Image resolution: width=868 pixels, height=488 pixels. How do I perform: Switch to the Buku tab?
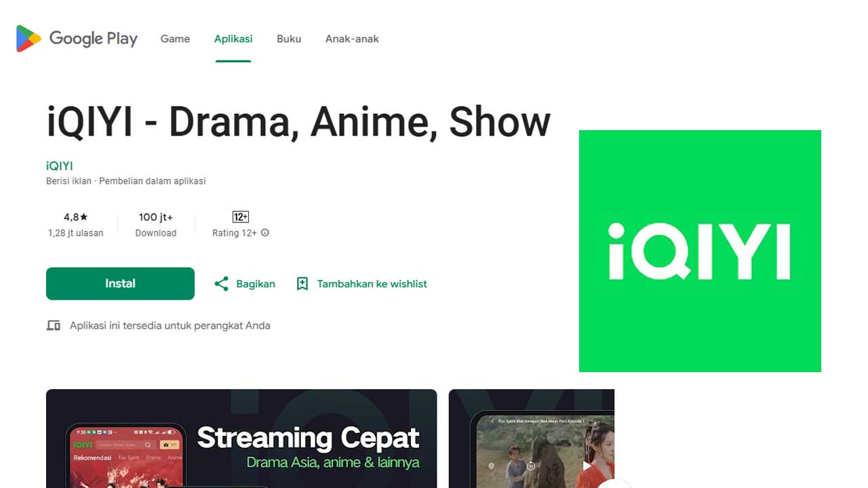point(289,39)
